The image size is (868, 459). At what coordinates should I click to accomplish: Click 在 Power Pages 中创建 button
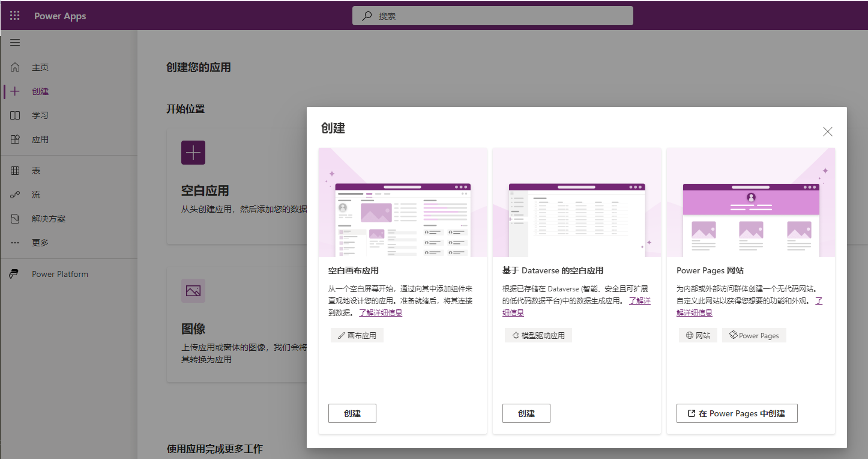tap(737, 413)
